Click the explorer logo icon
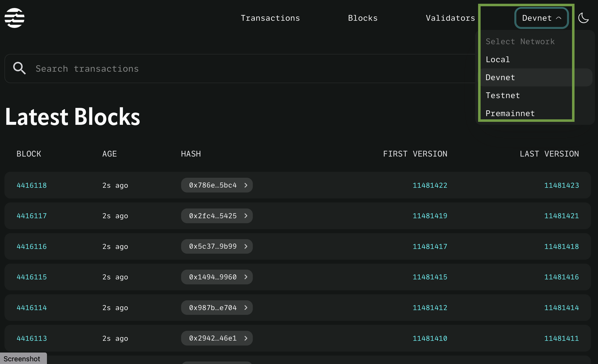The height and width of the screenshot is (364, 598). tap(14, 18)
